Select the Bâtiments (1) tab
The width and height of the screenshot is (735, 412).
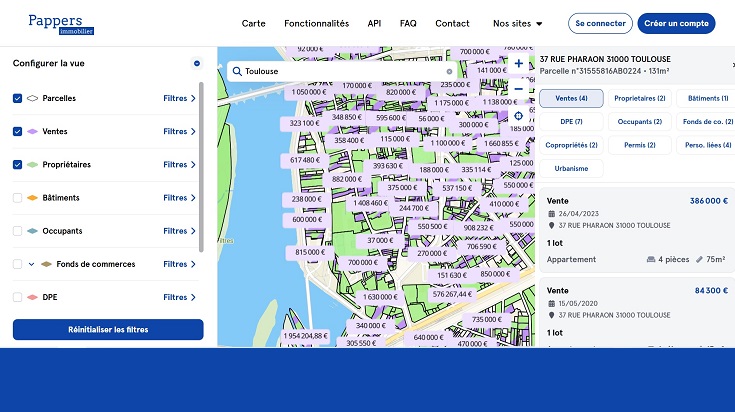[707, 98]
